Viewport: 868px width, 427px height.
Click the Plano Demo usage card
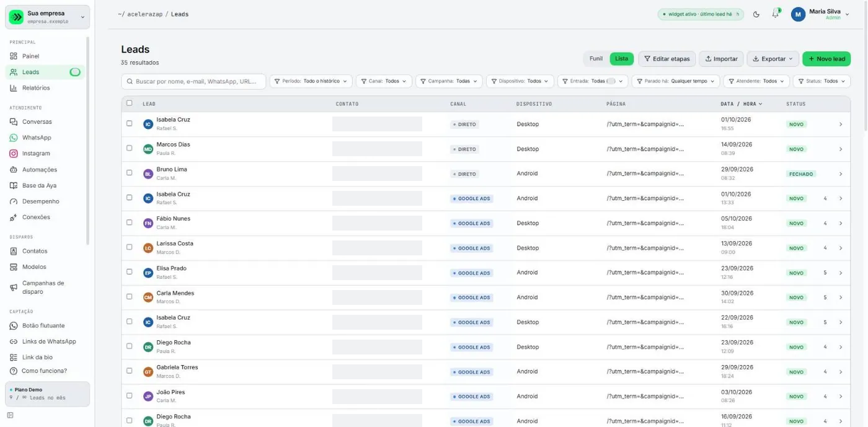48,394
